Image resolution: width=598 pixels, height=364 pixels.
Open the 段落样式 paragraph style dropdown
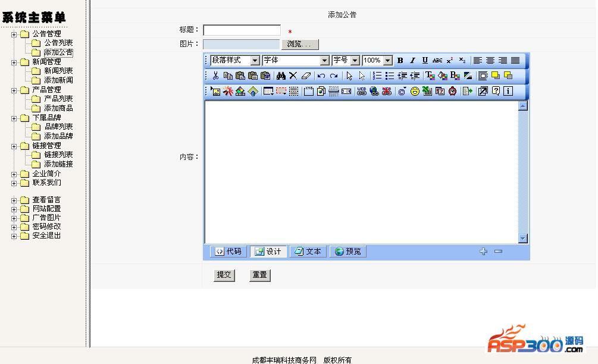[x=235, y=60]
